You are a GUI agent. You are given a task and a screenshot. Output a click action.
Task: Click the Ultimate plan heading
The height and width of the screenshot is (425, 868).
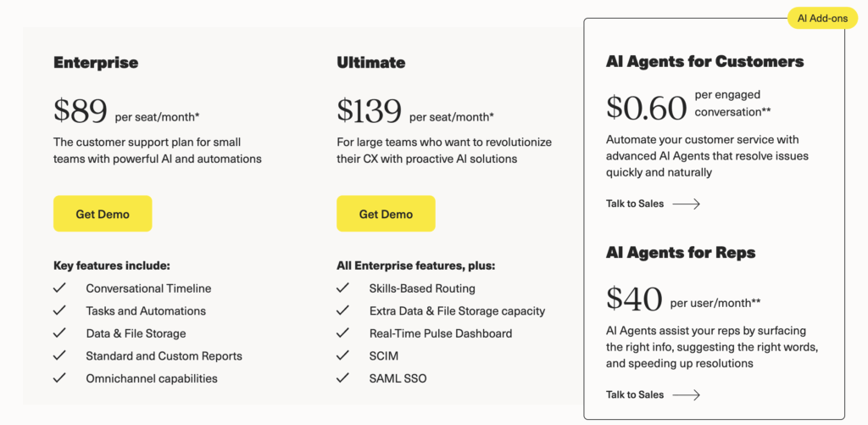click(371, 63)
